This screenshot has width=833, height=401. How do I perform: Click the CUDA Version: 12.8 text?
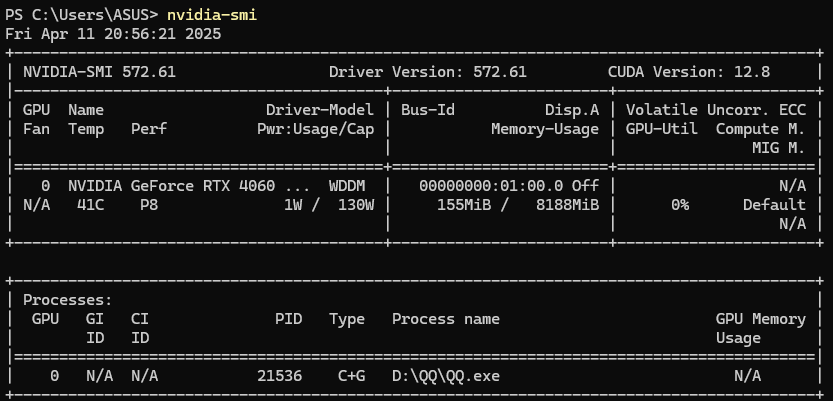[688, 72]
